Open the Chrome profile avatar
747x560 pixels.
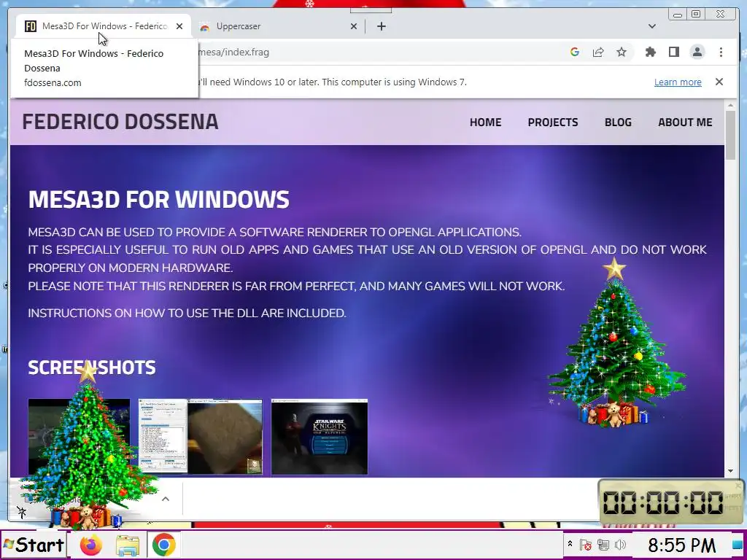tap(697, 52)
